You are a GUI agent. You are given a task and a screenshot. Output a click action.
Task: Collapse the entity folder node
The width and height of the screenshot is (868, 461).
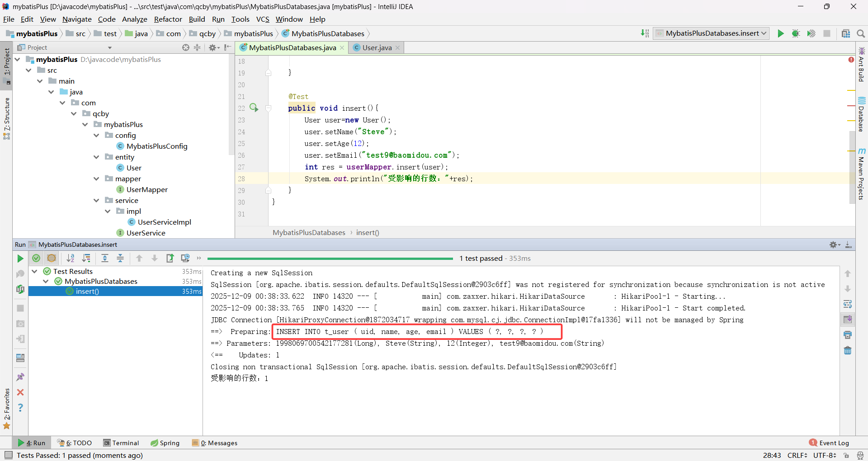pyautogui.click(x=96, y=157)
